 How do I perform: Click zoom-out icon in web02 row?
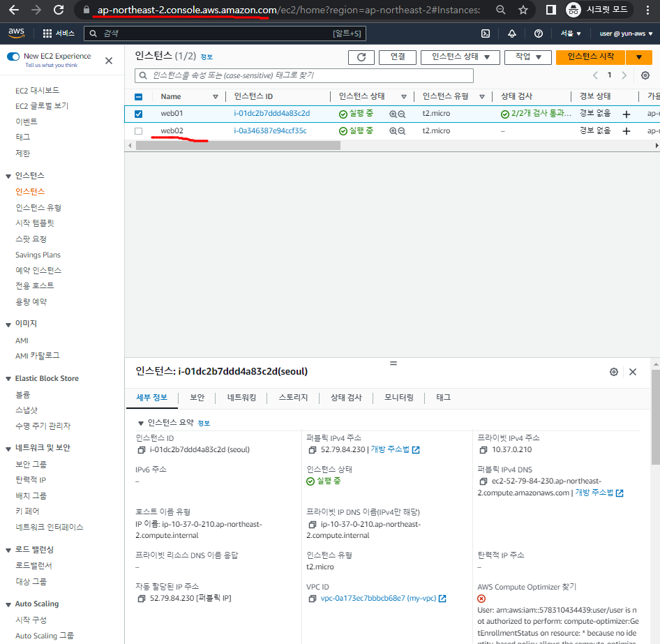(x=402, y=131)
